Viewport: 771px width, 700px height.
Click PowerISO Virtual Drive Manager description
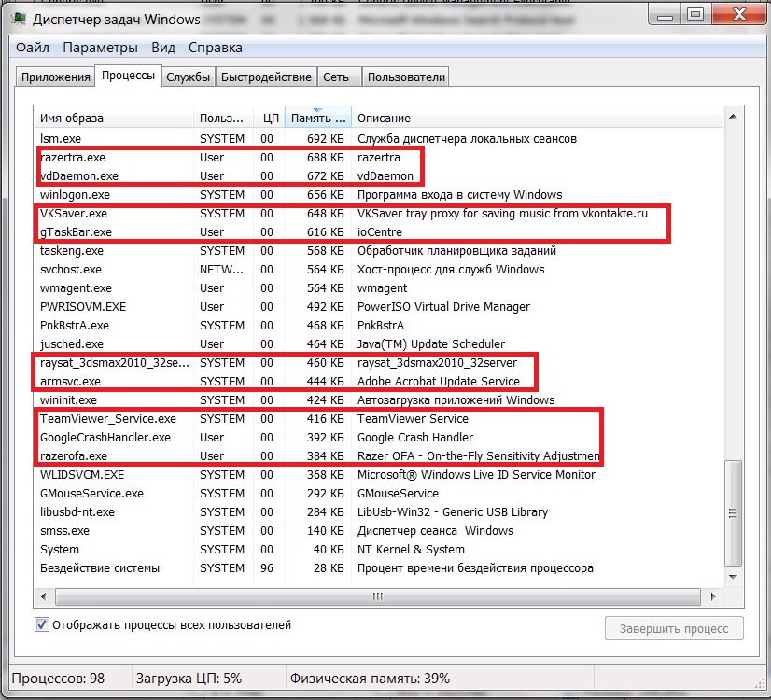tap(443, 307)
